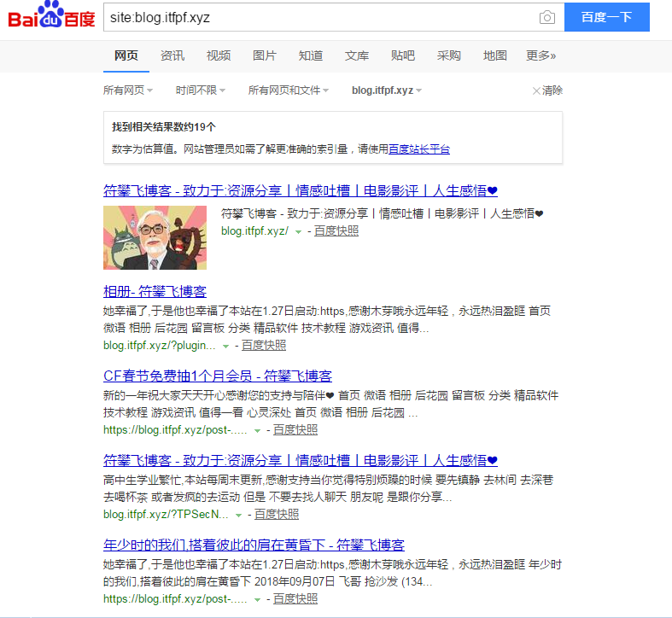This screenshot has width=672, height=618.
Task: Click the 百度一下 search button
Action: 606,17
